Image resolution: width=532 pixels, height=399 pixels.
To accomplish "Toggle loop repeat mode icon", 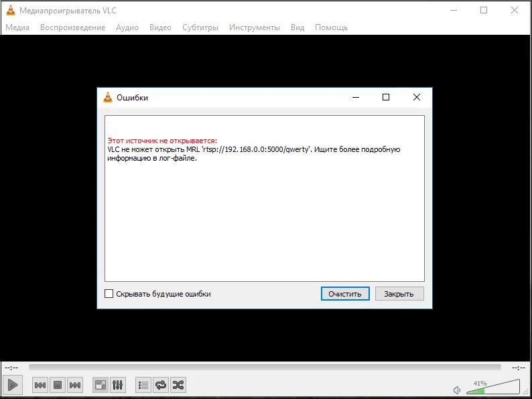I will (x=161, y=385).
